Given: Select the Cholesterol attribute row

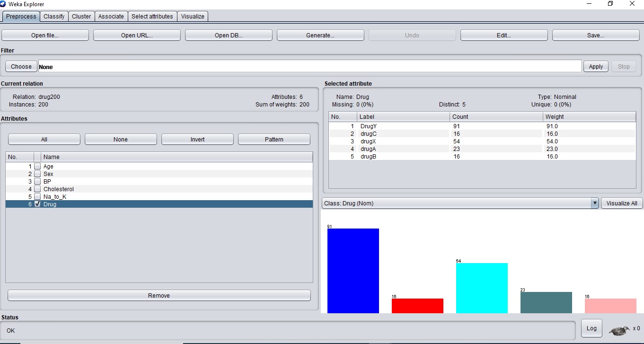Looking at the screenshot, I should (159, 189).
